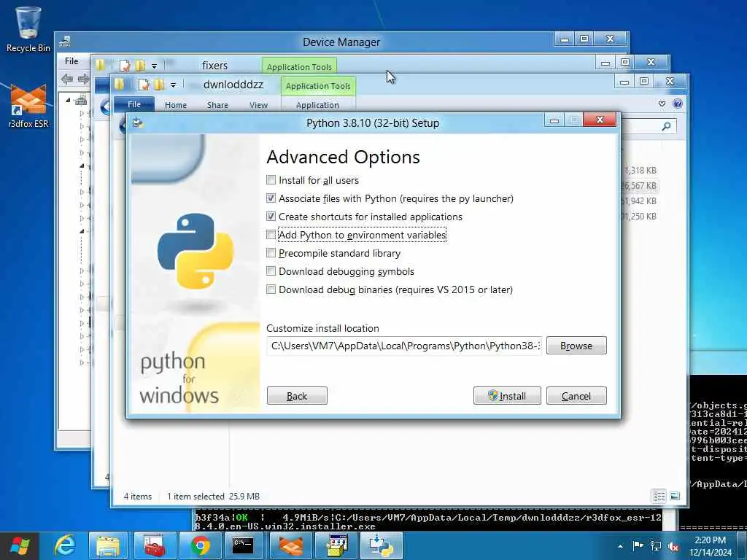Click the 1,318 KB size entry
Image resolution: width=747 pixels, height=560 pixels.
coord(640,170)
